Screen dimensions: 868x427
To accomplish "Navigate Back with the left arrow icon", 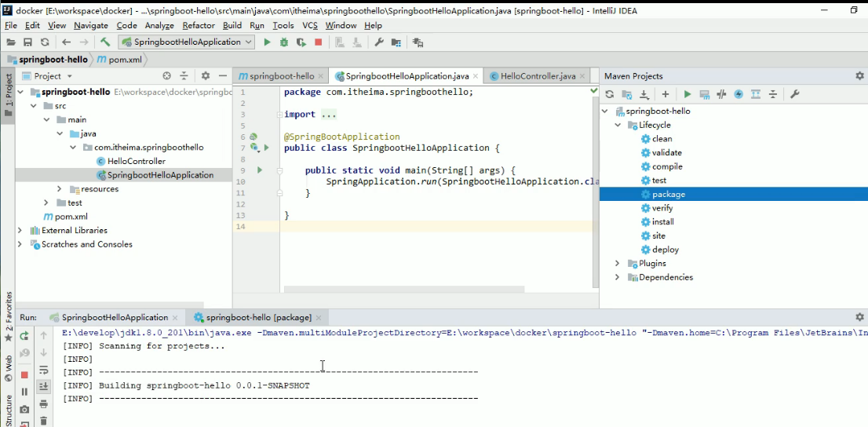I will (x=67, y=42).
